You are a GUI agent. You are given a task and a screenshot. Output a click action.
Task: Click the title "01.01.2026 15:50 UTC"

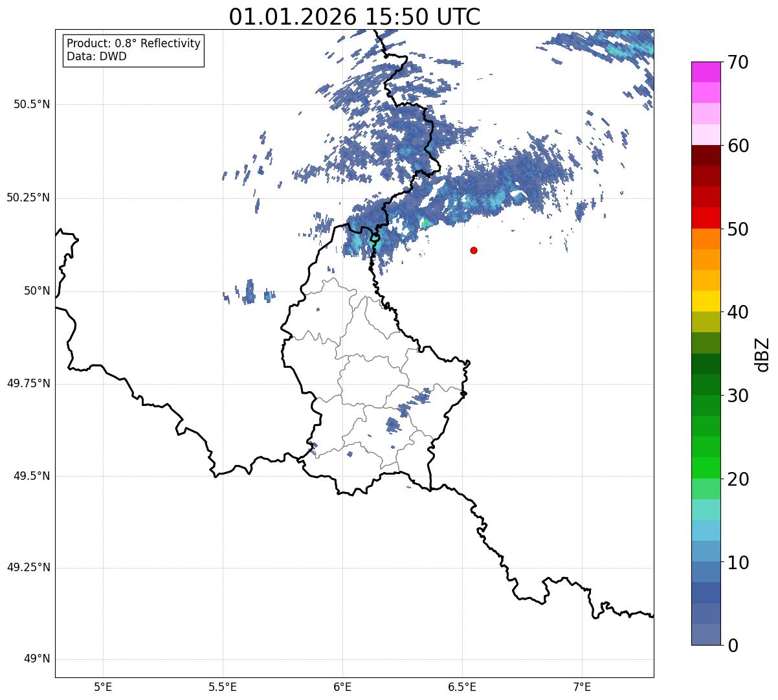[355, 17]
